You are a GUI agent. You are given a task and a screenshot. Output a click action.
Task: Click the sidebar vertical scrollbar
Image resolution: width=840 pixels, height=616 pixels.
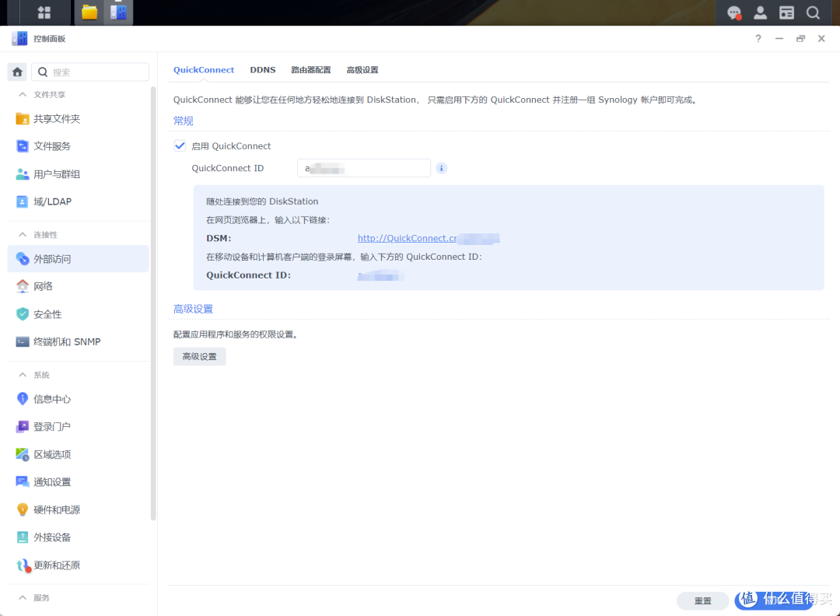click(x=153, y=303)
